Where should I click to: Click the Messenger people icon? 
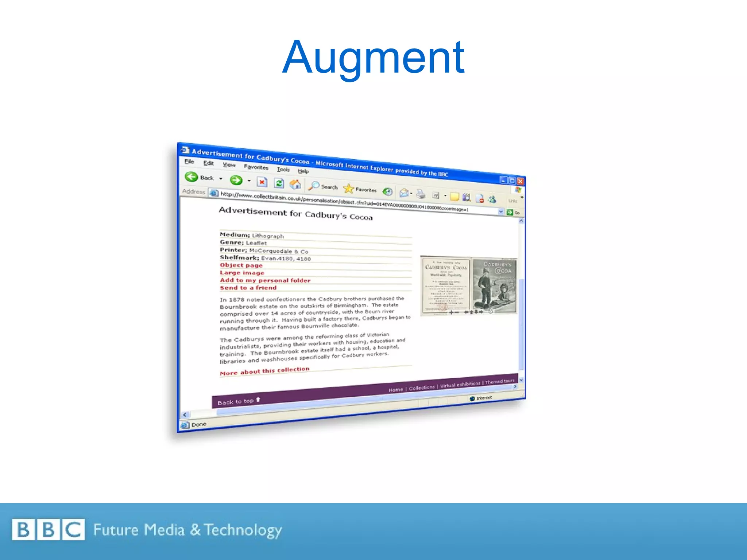point(492,199)
